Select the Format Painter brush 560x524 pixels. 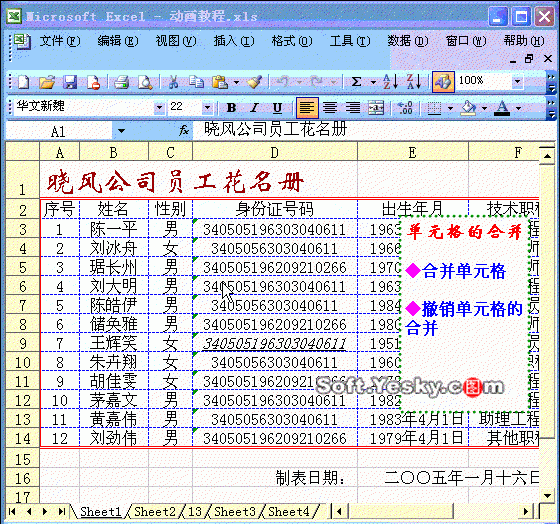(x=255, y=82)
